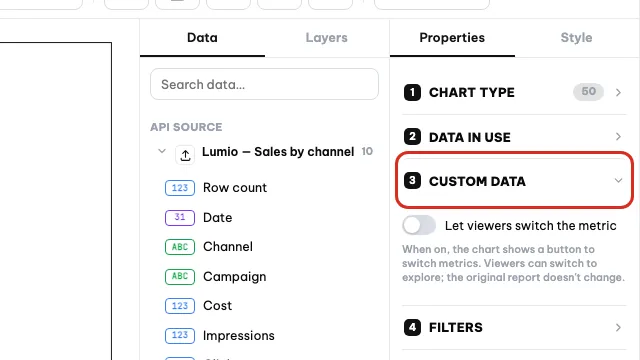The width and height of the screenshot is (640, 360).
Task: Enable Let viewers switch the metric toggle
Action: point(419,225)
